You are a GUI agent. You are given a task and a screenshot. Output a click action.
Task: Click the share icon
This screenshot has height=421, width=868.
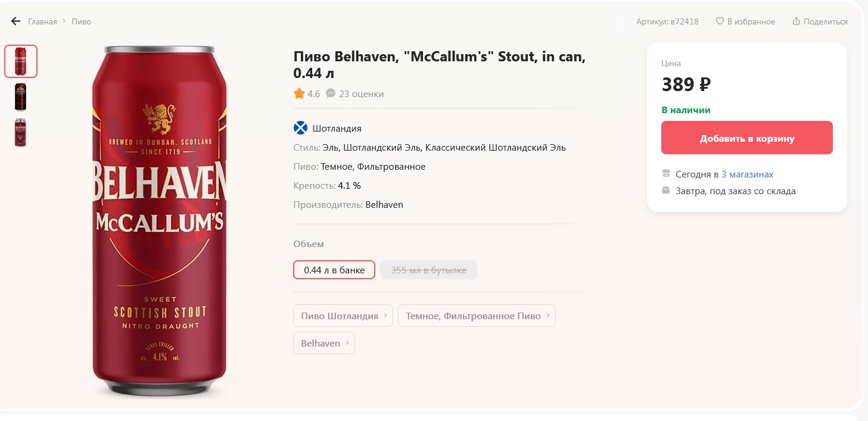(796, 21)
